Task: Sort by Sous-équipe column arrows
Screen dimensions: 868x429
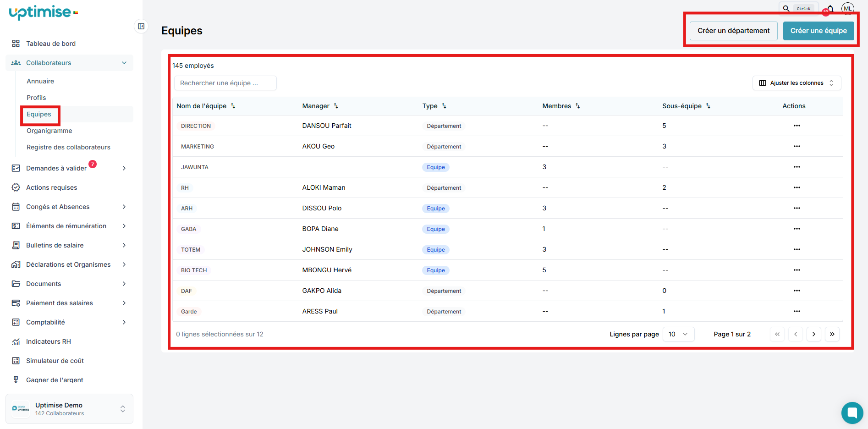Action: (708, 106)
